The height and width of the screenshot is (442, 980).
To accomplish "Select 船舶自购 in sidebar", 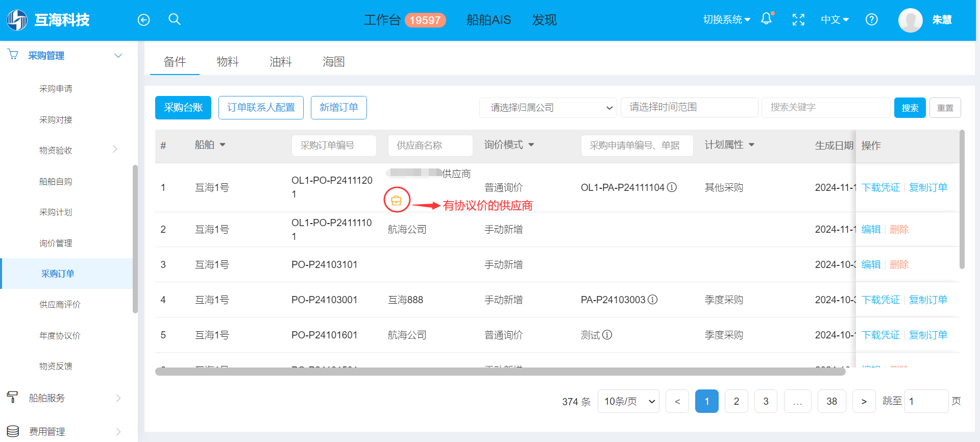I will pos(56,182).
